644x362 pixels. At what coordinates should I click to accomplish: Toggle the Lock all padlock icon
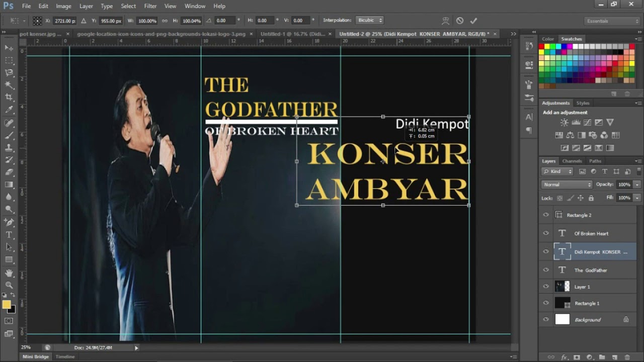pos(591,198)
